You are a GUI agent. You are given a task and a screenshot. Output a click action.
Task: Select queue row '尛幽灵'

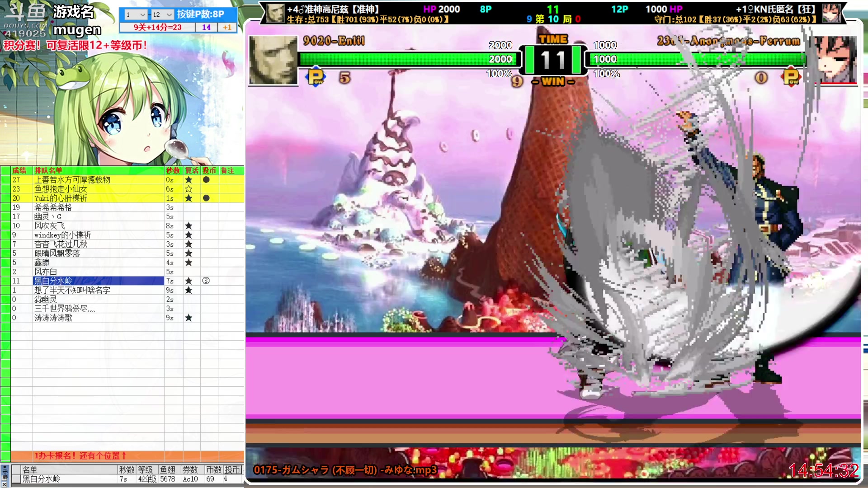(x=122, y=300)
